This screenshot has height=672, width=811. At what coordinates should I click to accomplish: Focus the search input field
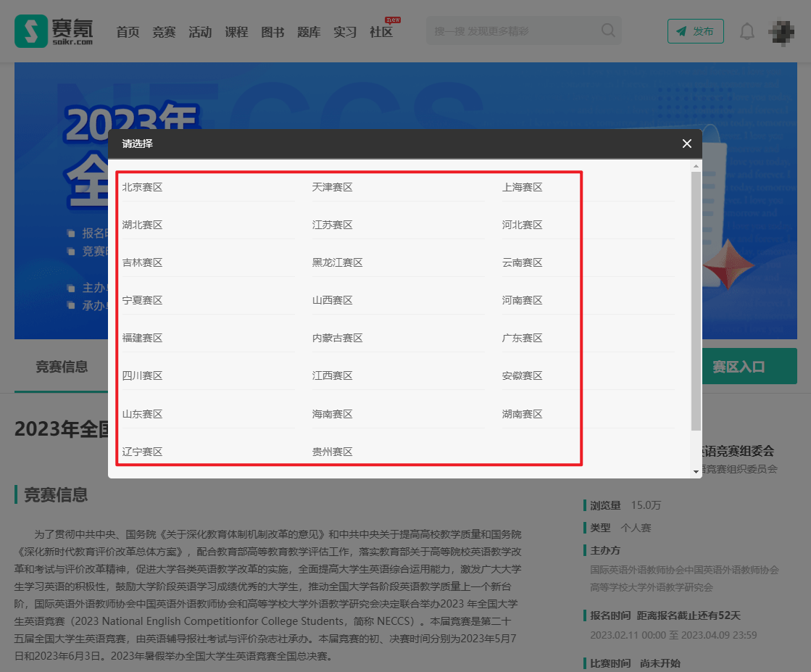511,31
